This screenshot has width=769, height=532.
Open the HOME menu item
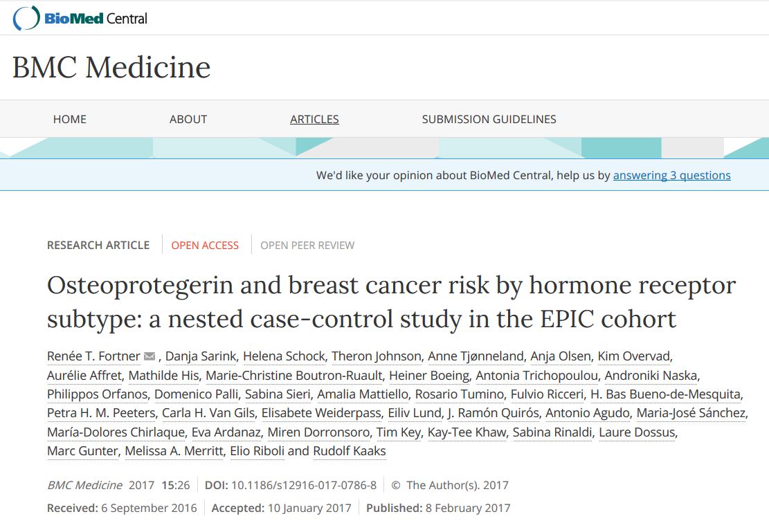pos(70,119)
